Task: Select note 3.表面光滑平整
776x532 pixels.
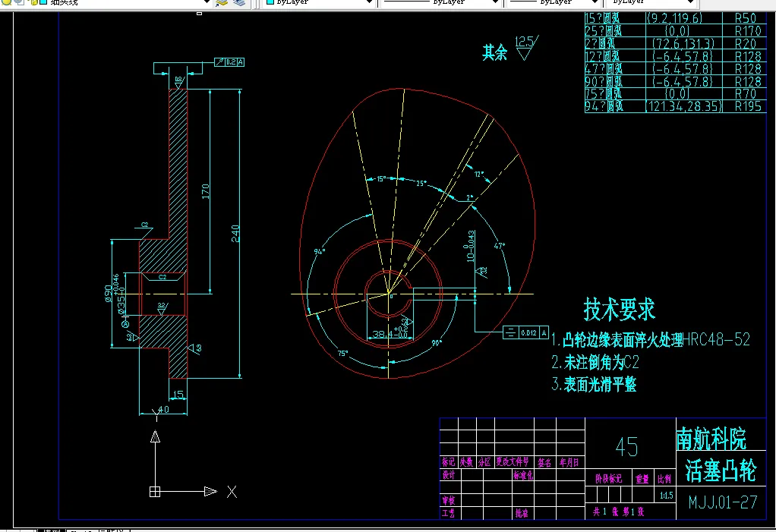Action: 594,384
